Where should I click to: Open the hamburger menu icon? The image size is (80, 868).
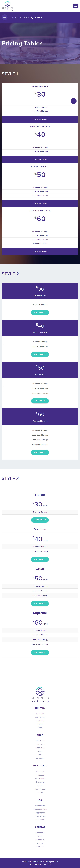(75, 6)
